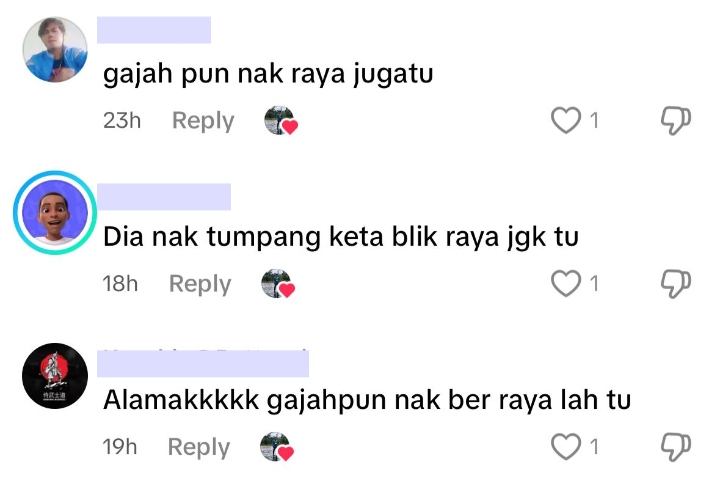Open username above "Alamakkkkk" comment
This screenshot has width=720, height=478.
[x=203, y=363]
